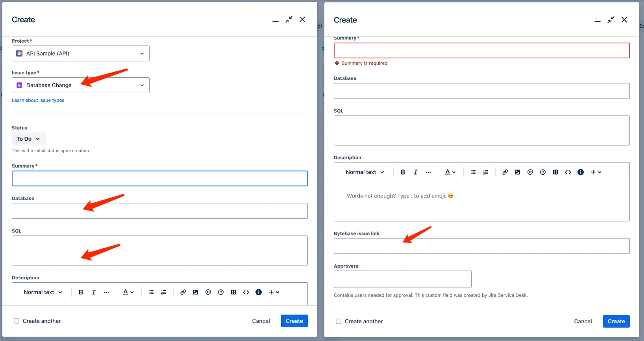Viewport: 644px width, 341px height.
Task: Open more formatting (…) in right dialog editor
Action: point(428,172)
